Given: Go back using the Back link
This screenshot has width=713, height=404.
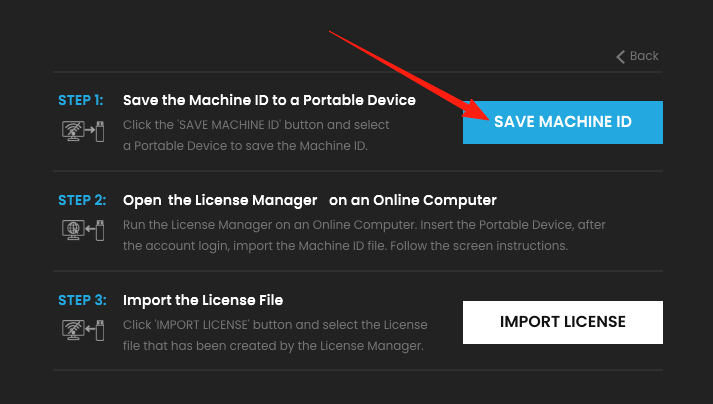Looking at the screenshot, I should [637, 56].
